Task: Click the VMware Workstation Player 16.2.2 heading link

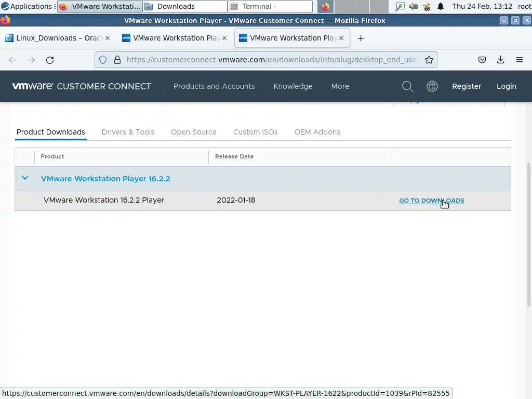Action: tap(105, 179)
